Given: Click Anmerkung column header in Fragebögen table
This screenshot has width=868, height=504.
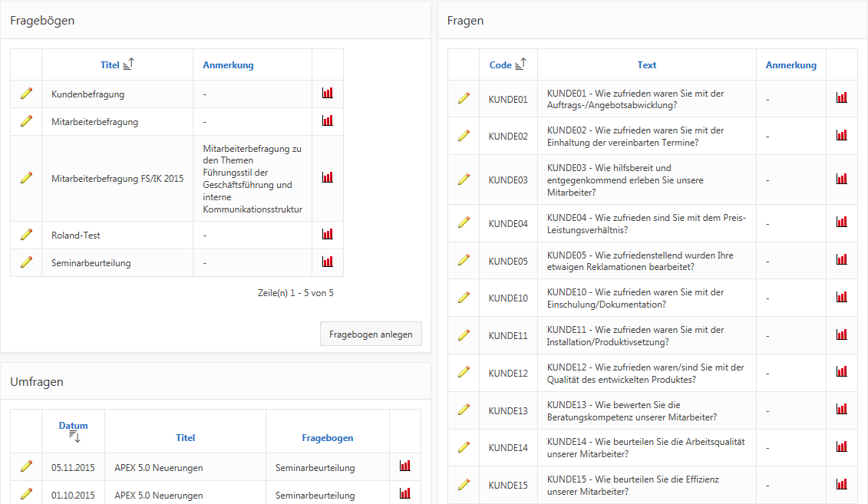Looking at the screenshot, I should pos(228,65).
